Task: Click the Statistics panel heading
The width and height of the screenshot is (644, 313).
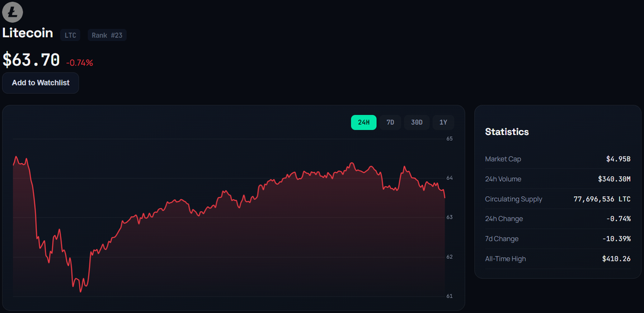Action: click(507, 132)
